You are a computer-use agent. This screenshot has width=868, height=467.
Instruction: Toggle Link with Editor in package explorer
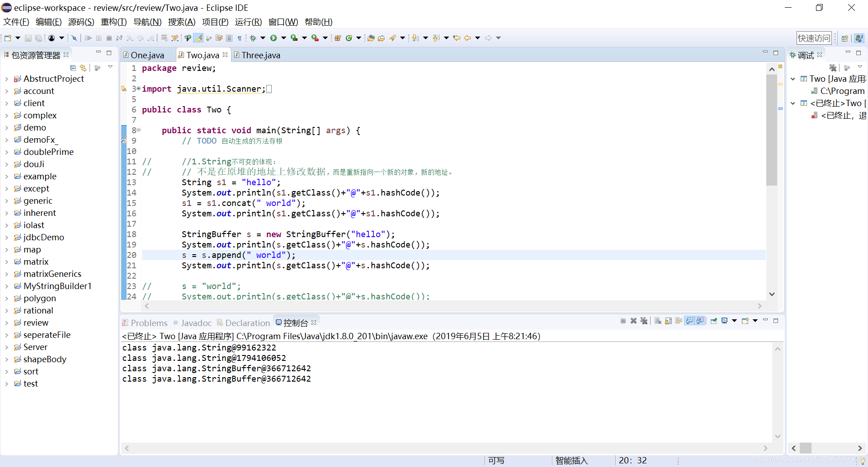click(x=83, y=68)
